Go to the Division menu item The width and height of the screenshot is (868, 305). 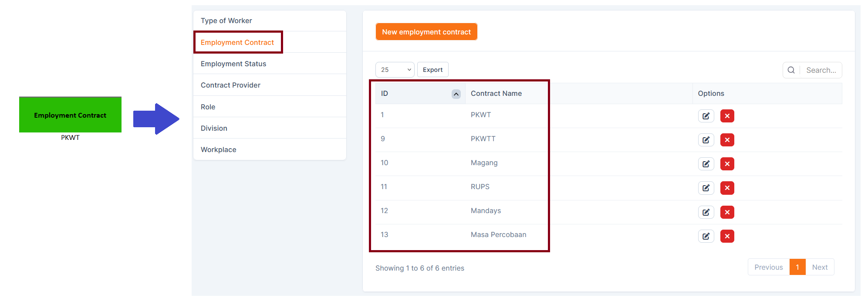pos(214,129)
